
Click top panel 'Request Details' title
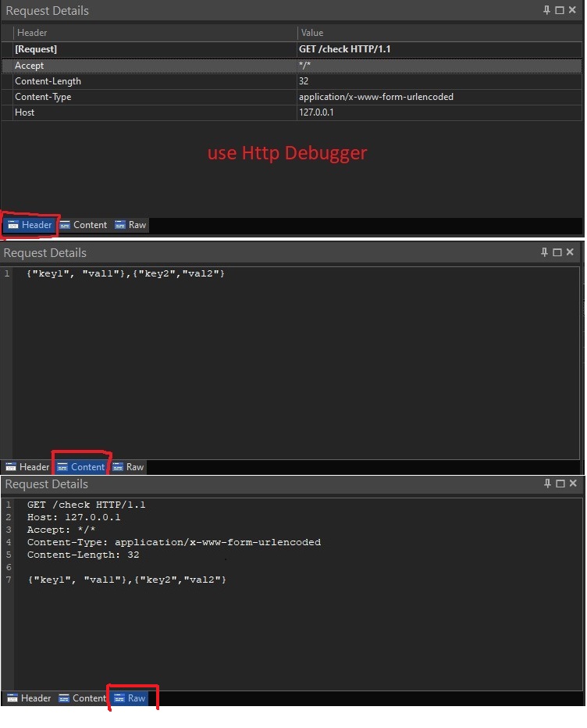click(x=47, y=11)
